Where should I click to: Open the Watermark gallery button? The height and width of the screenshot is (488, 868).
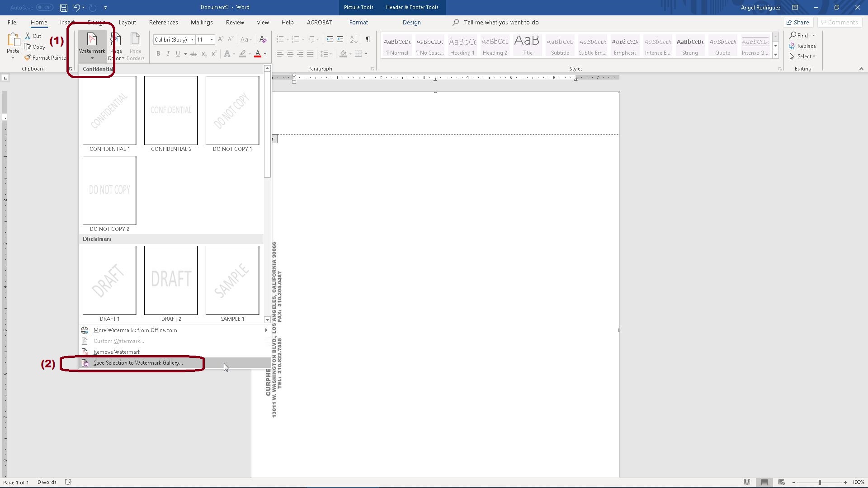pos(92,45)
